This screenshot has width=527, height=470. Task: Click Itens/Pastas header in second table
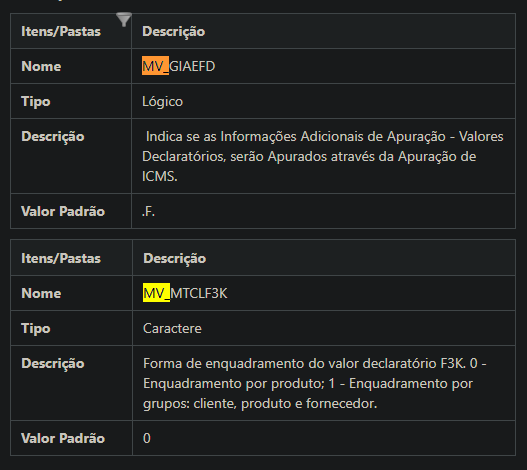click(61, 258)
